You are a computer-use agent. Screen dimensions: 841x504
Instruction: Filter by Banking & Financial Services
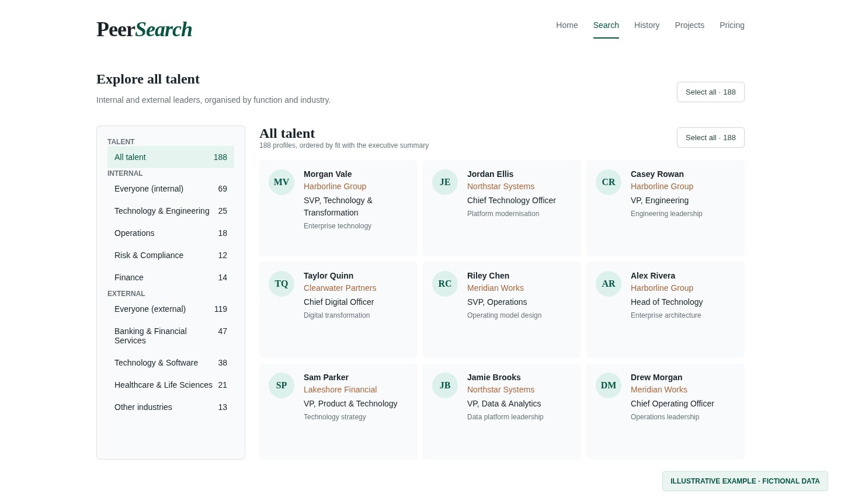click(x=171, y=336)
